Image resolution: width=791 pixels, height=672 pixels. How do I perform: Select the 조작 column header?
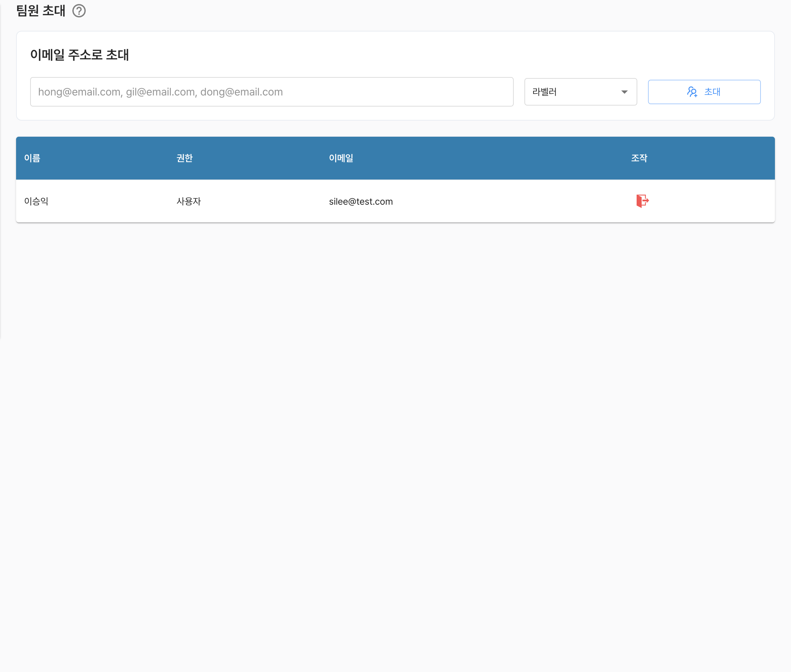pyautogui.click(x=639, y=158)
